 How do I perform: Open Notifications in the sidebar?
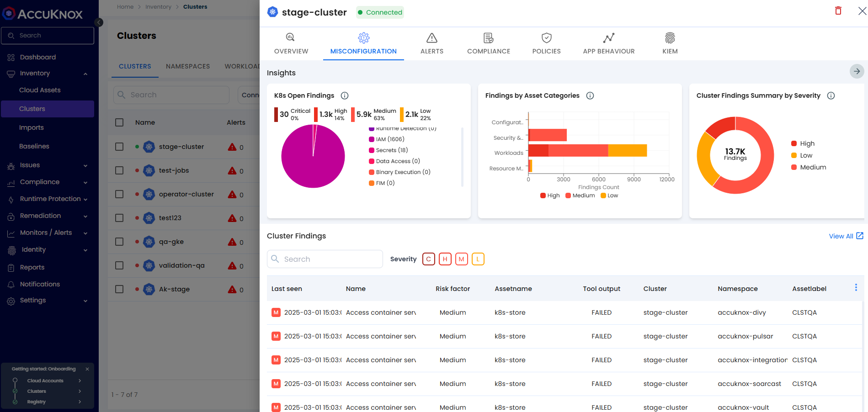pyautogui.click(x=40, y=284)
